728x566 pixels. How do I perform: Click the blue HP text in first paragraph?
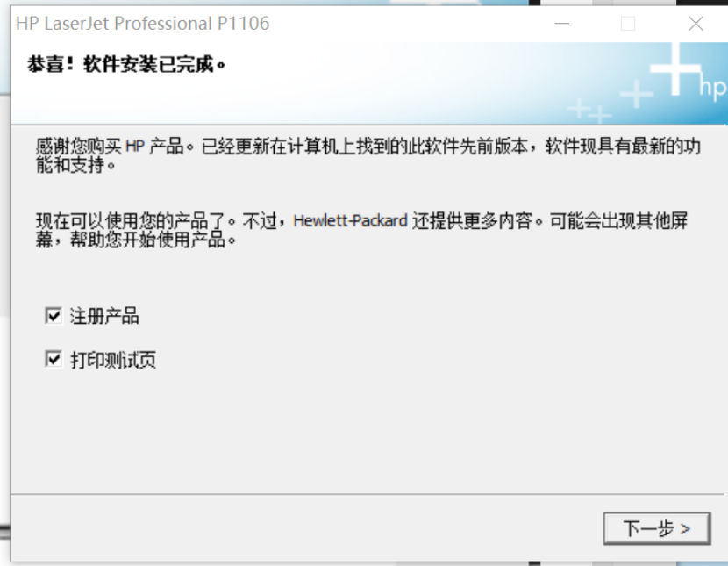tap(135, 147)
